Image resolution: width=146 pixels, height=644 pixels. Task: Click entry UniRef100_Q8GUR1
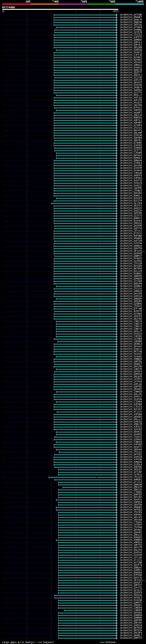pyautogui.click(x=131, y=301)
